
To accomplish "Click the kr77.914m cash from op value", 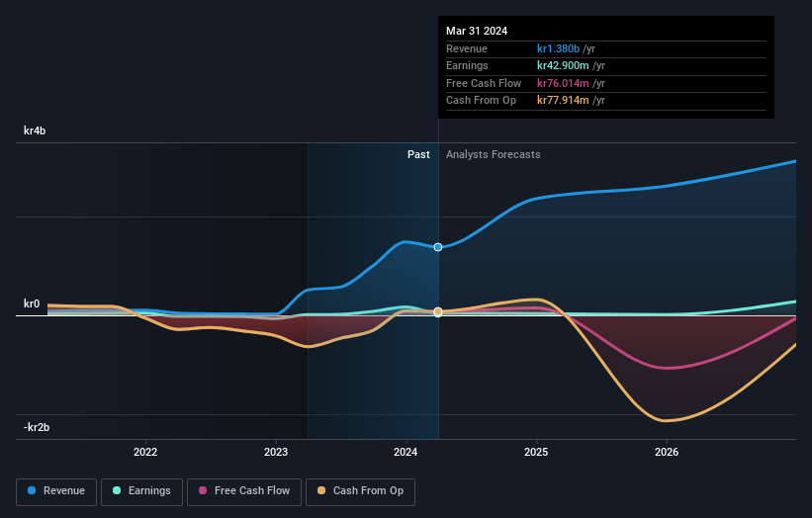I will [563, 101].
